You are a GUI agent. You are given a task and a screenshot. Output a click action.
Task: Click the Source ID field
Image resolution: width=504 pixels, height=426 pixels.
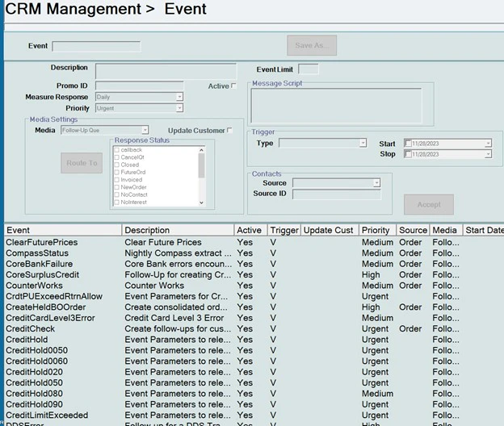[x=337, y=194]
